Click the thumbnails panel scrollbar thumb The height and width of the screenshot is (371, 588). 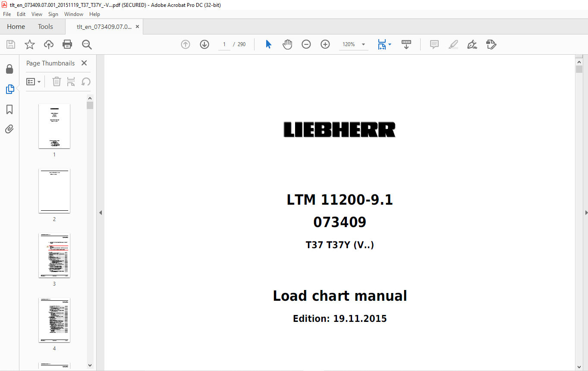[90, 106]
